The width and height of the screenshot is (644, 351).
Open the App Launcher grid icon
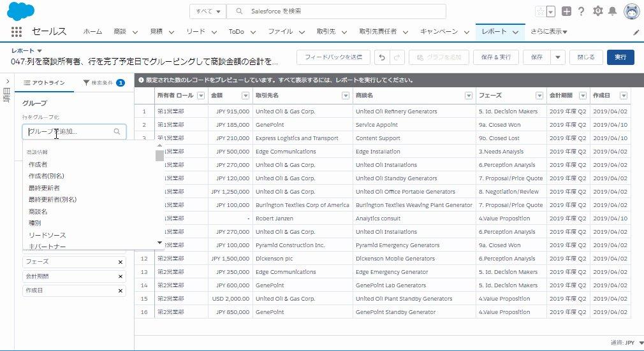pos(16,32)
